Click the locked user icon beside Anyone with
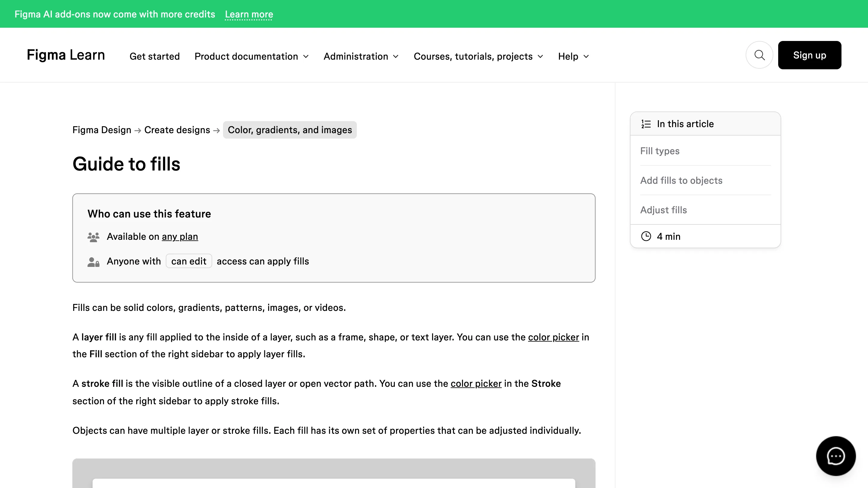The image size is (868, 488). coord(93,262)
